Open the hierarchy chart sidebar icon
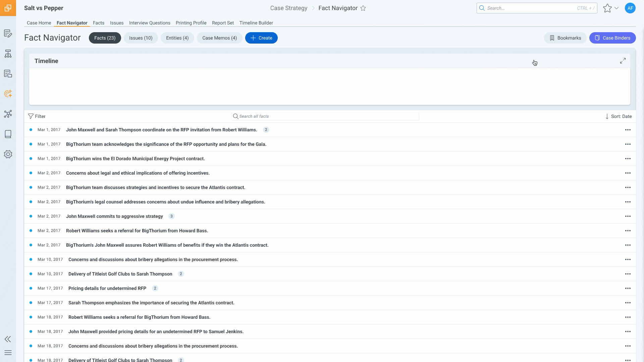Screen dimensions: 644x362 coord(8,54)
